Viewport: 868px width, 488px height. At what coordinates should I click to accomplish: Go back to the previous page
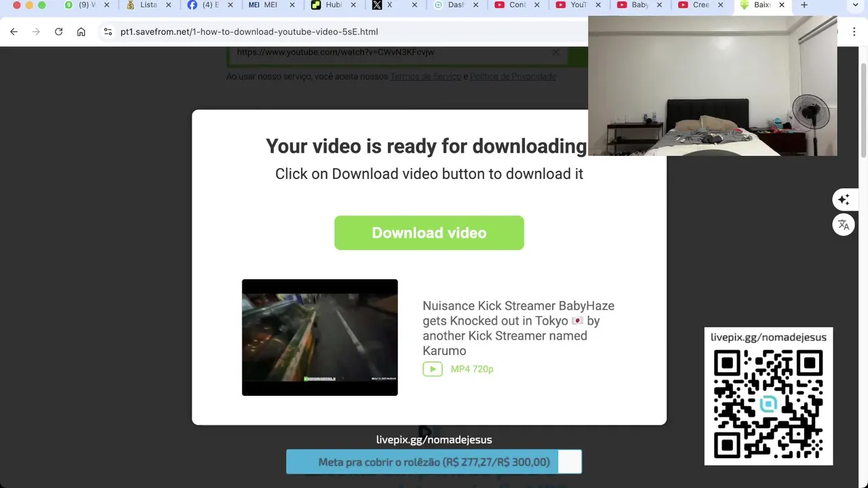tap(14, 32)
